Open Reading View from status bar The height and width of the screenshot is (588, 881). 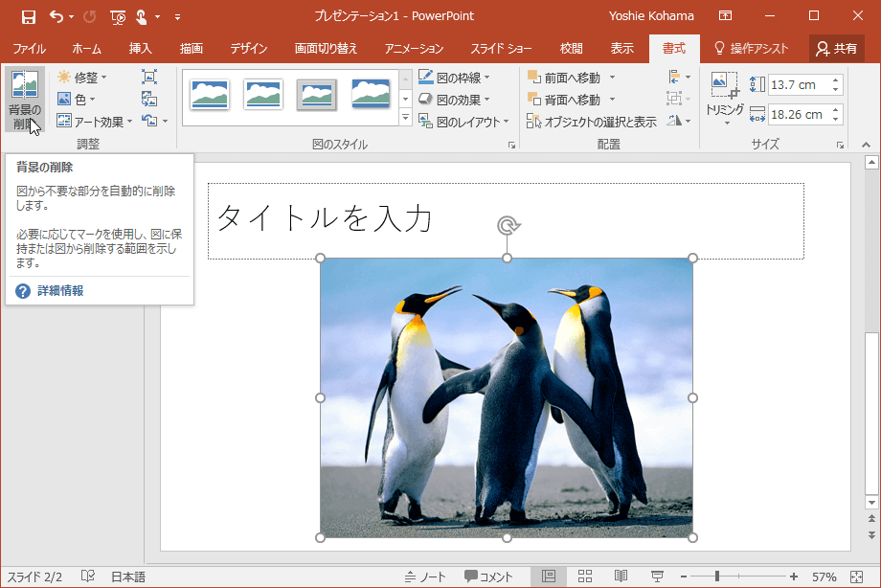click(x=621, y=577)
